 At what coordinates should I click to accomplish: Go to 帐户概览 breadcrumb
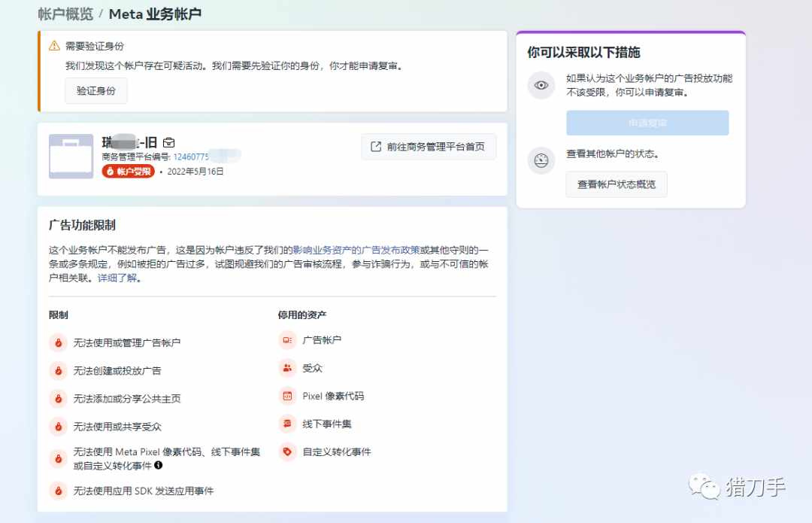(x=65, y=14)
